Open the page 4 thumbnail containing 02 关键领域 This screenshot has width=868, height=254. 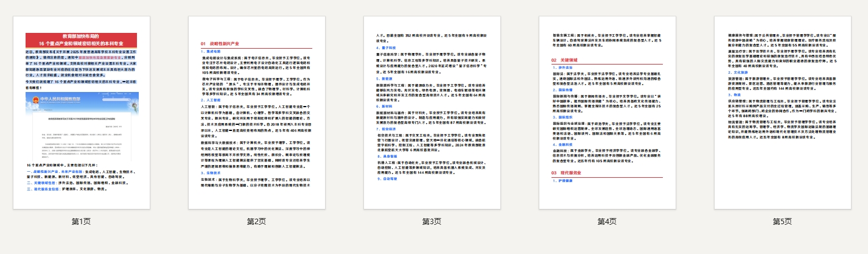pyautogui.click(x=607, y=113)
